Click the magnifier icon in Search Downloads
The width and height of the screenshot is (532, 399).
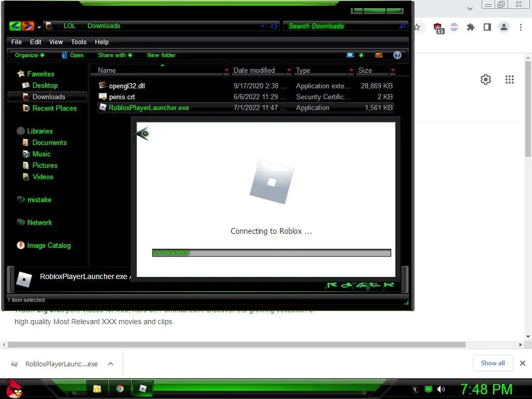pyautogui.click(x=403, y=26)
